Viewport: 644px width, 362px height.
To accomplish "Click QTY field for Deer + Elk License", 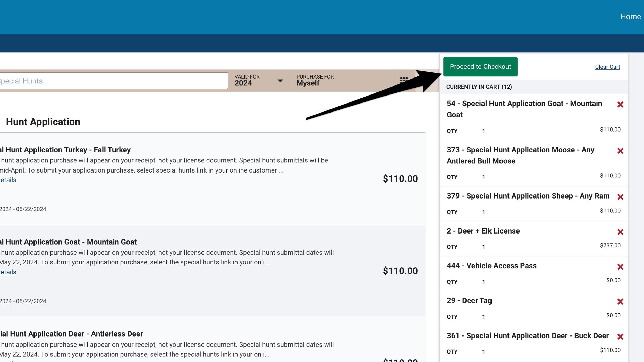I will [x=483, y=247].
